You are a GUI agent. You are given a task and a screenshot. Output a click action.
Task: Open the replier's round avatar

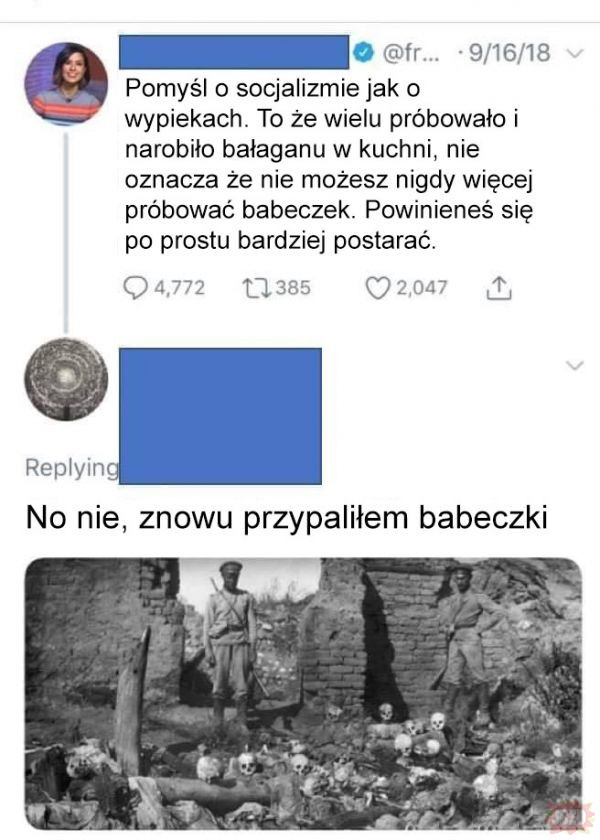point(66,379)
